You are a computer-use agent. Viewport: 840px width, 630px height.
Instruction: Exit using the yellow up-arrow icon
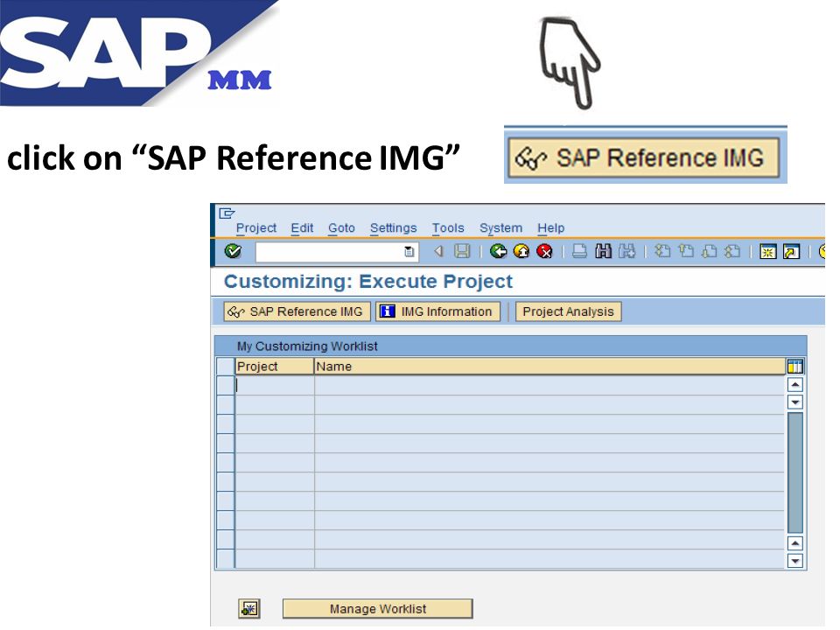pos(521,251)
